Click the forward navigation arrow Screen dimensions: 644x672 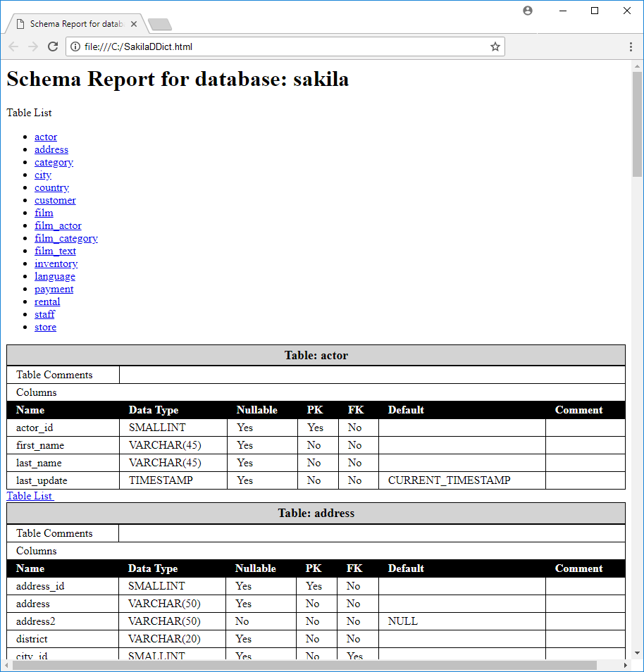pos(32,46)
